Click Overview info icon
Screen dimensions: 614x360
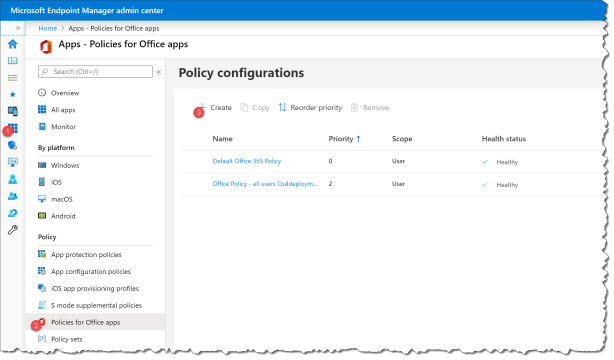(x=42, y=92)
